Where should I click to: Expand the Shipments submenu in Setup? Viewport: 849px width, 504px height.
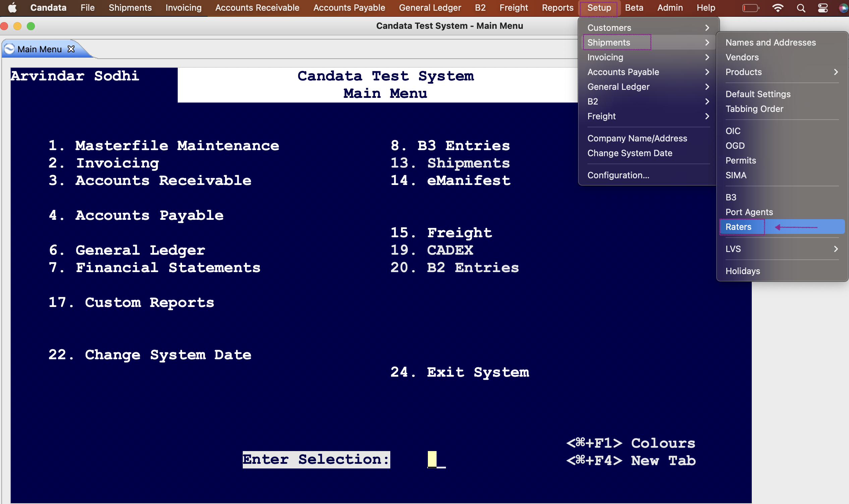pos(648,43)
